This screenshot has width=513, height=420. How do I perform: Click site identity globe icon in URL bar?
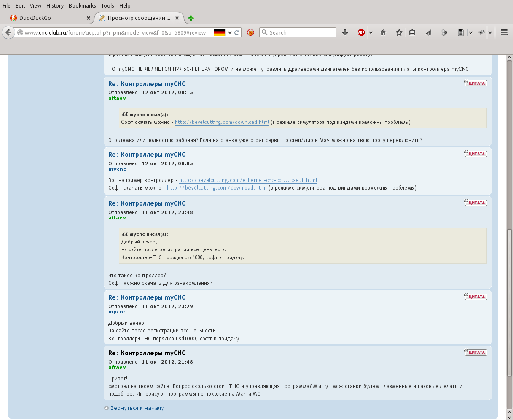pos(20,32)
